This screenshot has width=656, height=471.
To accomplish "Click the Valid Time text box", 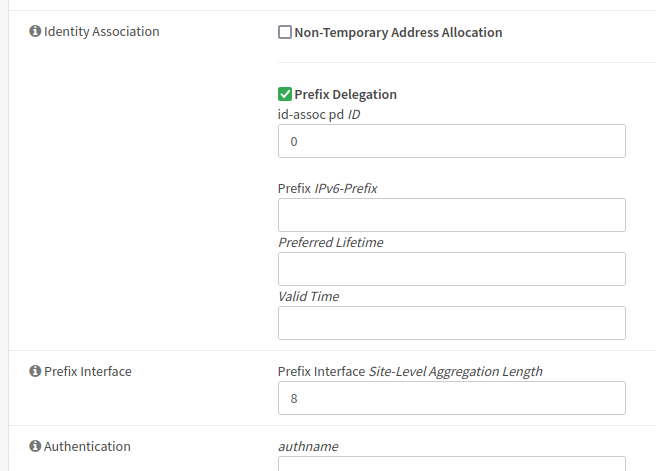I will pos(451,323).
